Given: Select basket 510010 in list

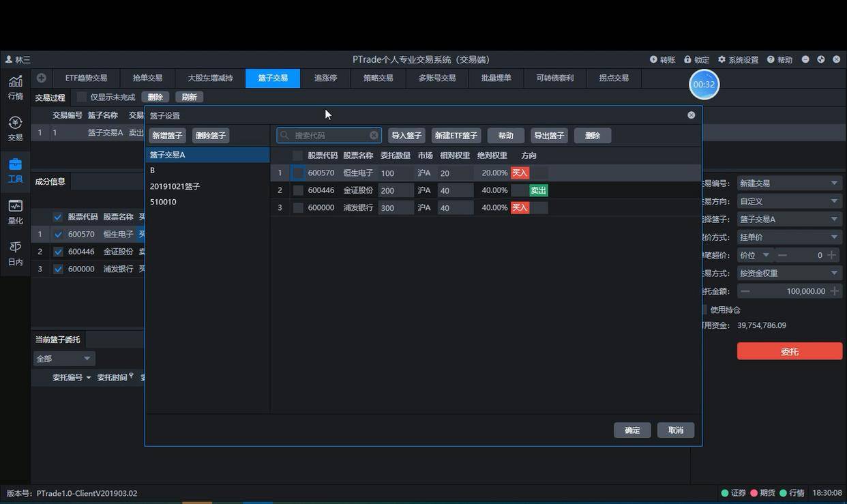Looking at the screenshot, I should tap(207, 202).
